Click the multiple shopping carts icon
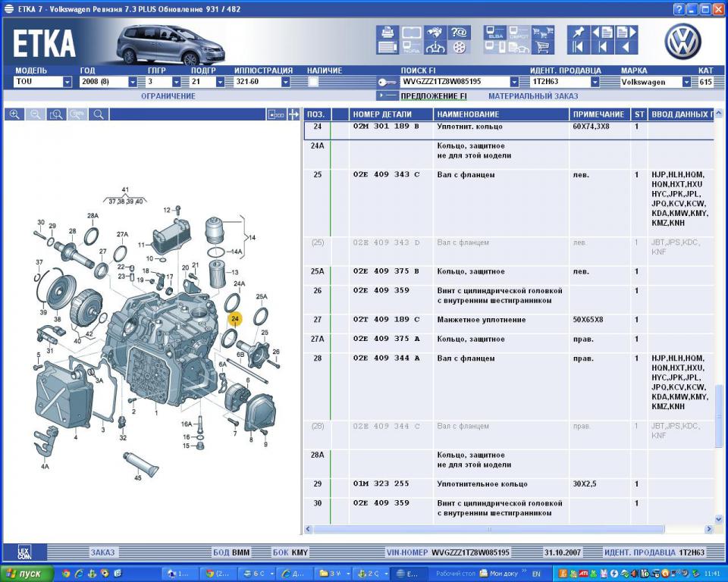Screen dimensions: 728x582 [x=542, y=32]
